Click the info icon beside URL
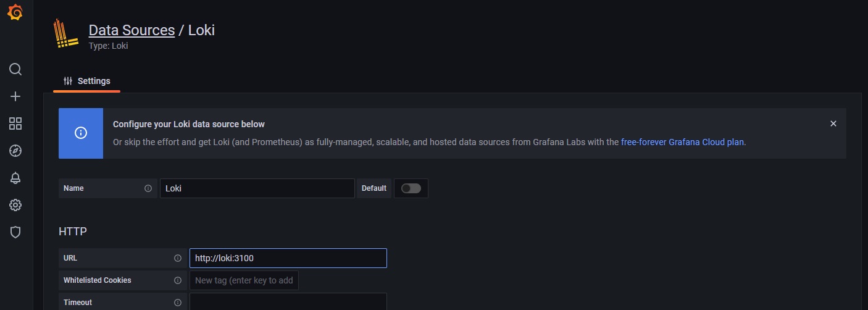 pyautogui.click(x=178, y=258)
